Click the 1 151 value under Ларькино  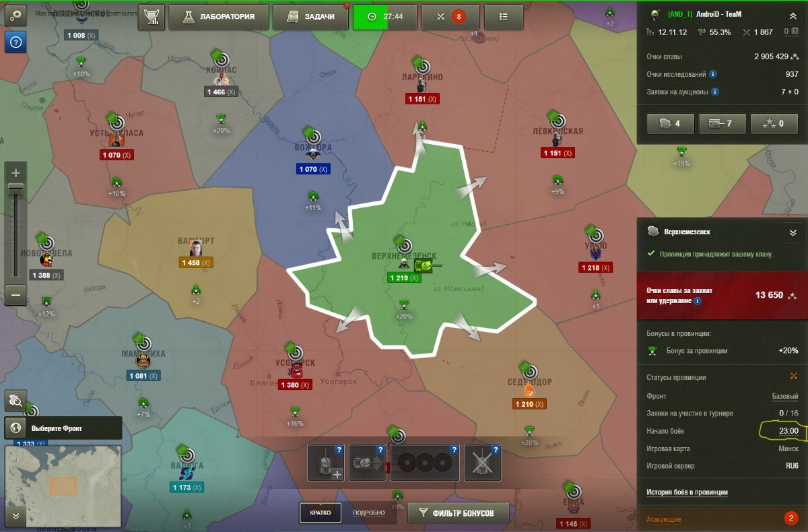point(424,99)
